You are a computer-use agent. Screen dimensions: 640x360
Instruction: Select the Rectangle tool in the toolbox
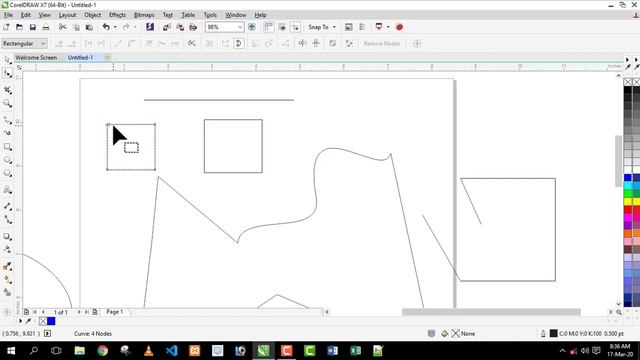[x=7, y=147]
